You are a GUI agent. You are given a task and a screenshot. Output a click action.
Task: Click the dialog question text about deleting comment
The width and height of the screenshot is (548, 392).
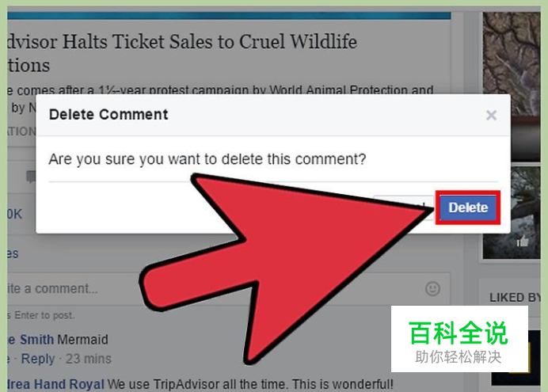(x=207, y=159)
